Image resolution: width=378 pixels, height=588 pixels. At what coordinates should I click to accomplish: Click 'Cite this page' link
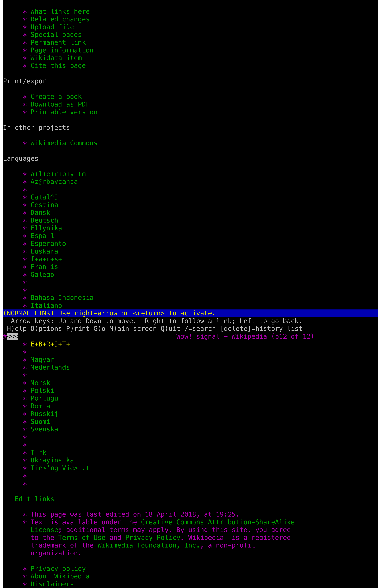pyautogui.click(x=58, y=66)
